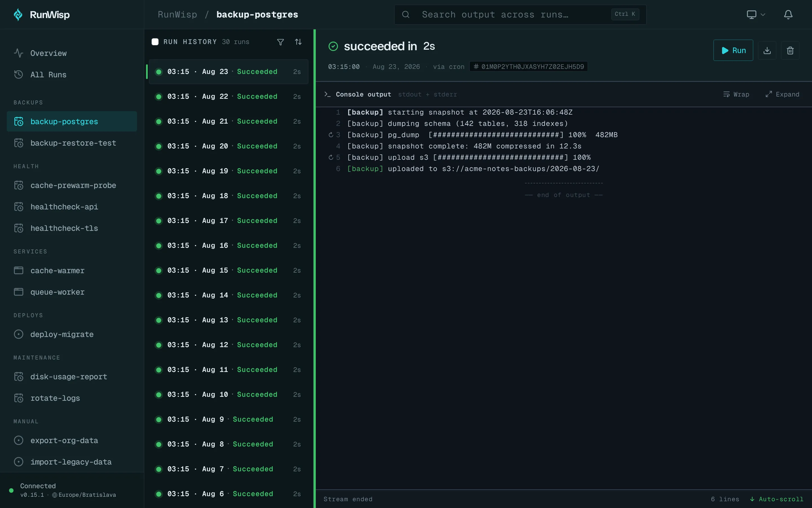Screen dimensions: 812x508
Task: Select the Aug 20 run
Action: pos(228,146)
